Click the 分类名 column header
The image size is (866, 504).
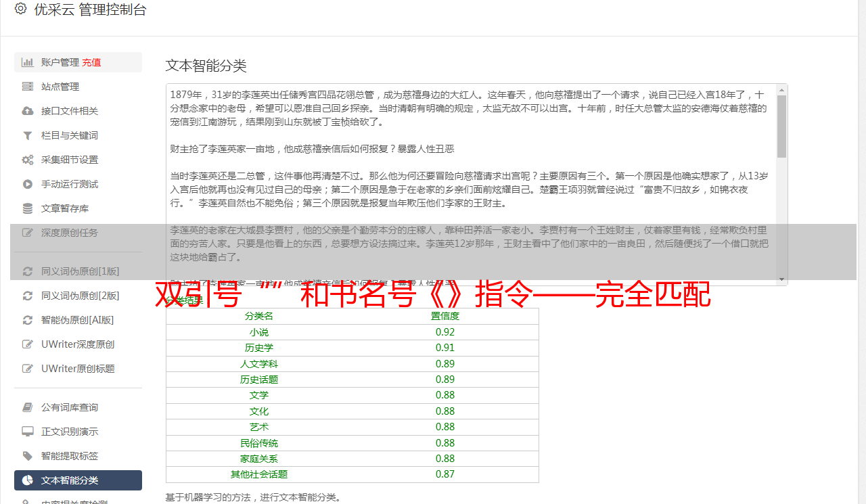point(259,316)
